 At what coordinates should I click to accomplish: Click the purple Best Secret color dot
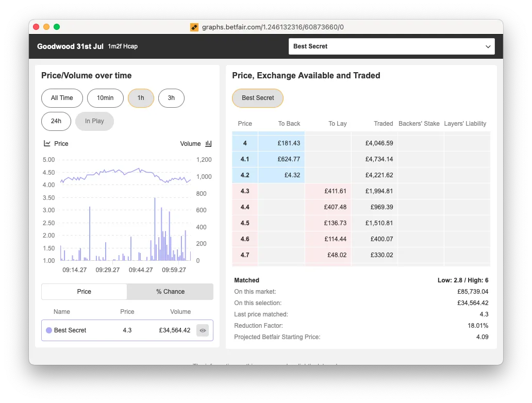pos(49,330)
